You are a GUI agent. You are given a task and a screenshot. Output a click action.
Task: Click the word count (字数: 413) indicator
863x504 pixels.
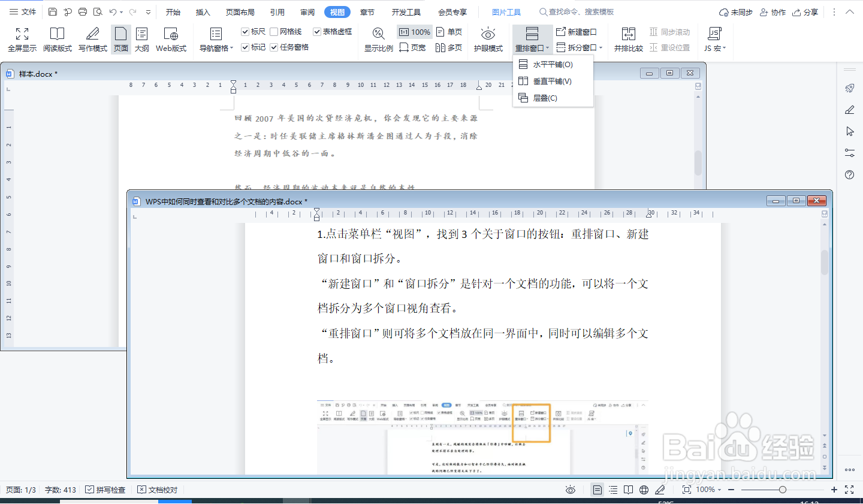(x=61, y=490)
